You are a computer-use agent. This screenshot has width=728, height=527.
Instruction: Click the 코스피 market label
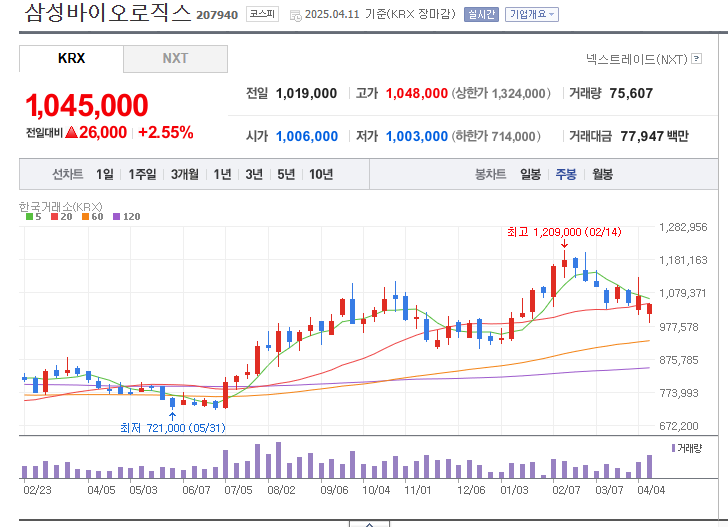coord(262,14)
